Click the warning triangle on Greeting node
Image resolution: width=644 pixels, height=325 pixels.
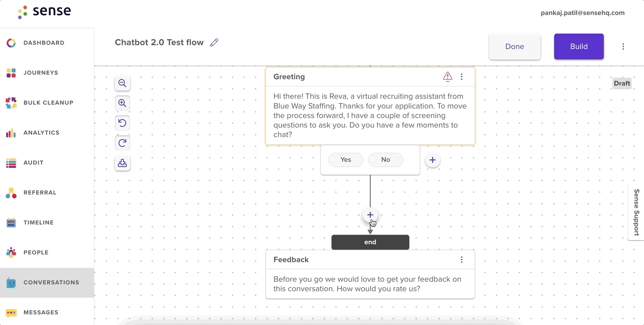(x=448, y=77)
